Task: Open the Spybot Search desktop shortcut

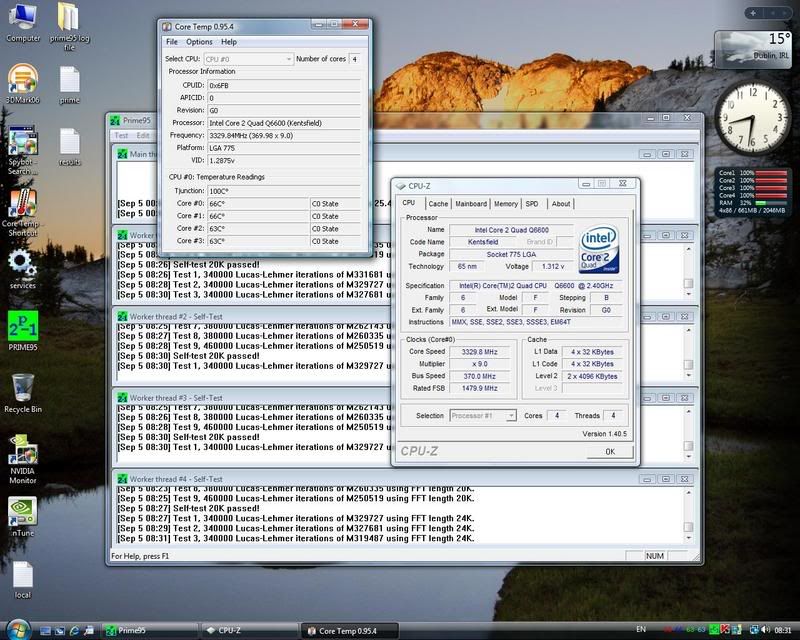Action: coord(23,150)
